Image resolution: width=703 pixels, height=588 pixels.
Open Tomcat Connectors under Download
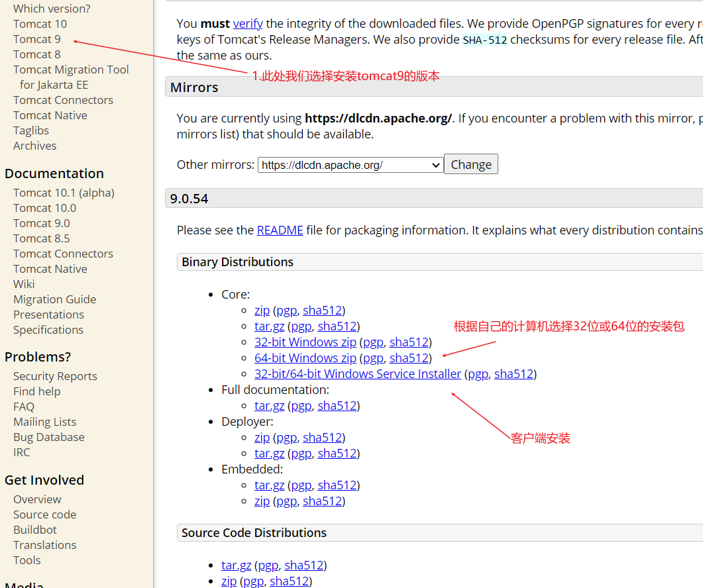coord(63,100)
